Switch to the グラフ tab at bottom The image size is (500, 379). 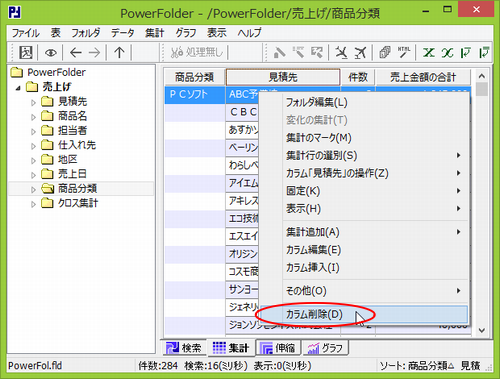pos(326,348)
